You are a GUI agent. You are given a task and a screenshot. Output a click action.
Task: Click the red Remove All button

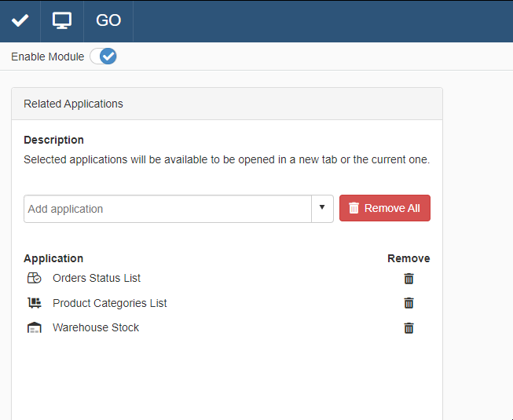pyautogui.click(x=384, y=208)
